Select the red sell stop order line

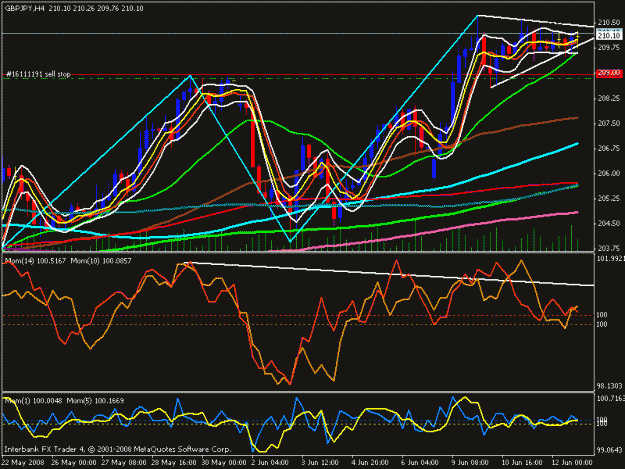pos(299,75)
